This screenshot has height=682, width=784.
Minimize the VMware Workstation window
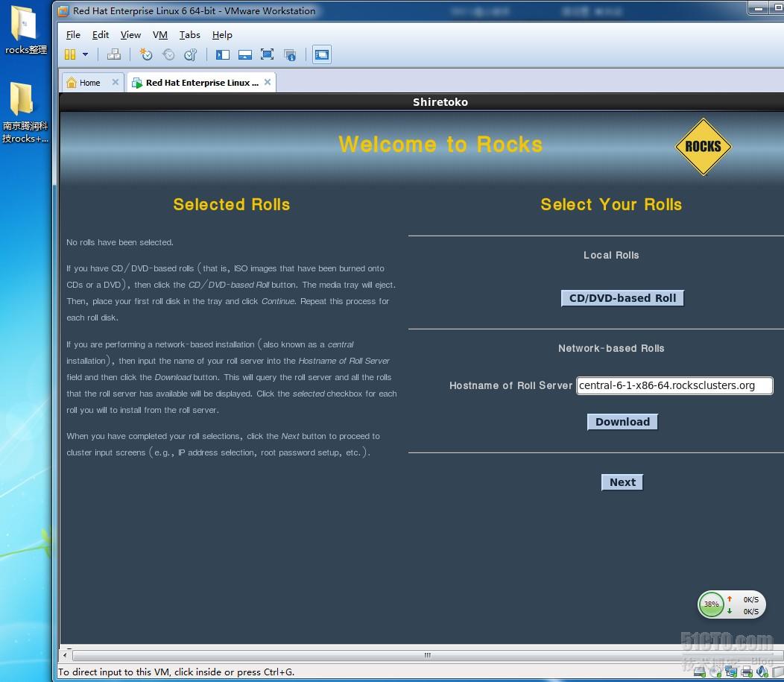coord(759,7)
